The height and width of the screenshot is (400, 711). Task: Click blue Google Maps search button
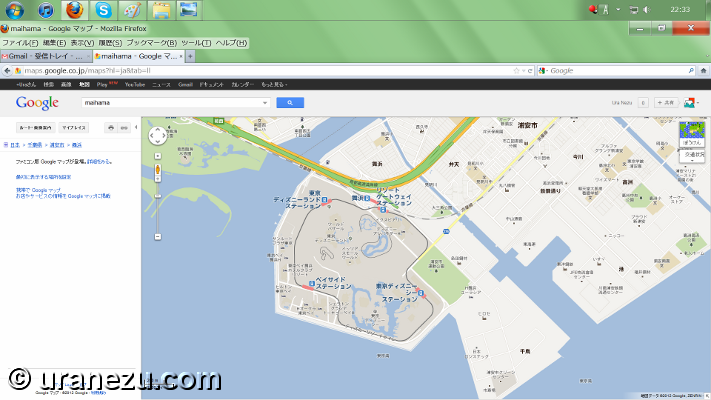tap(290, 103)
